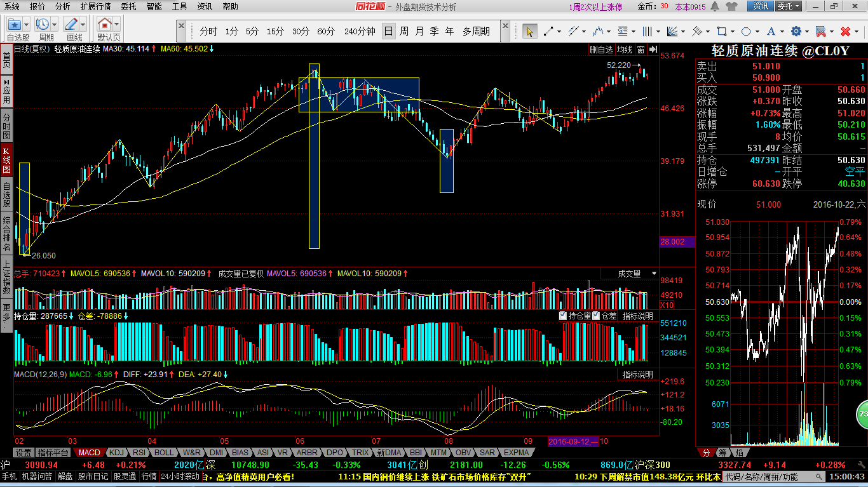
Task: Click 指标说明 in the MACD panel
Action: (637, 375)
